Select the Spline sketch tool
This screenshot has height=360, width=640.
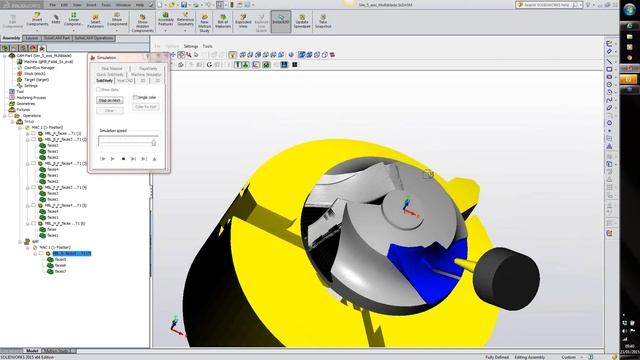point(609,100)
